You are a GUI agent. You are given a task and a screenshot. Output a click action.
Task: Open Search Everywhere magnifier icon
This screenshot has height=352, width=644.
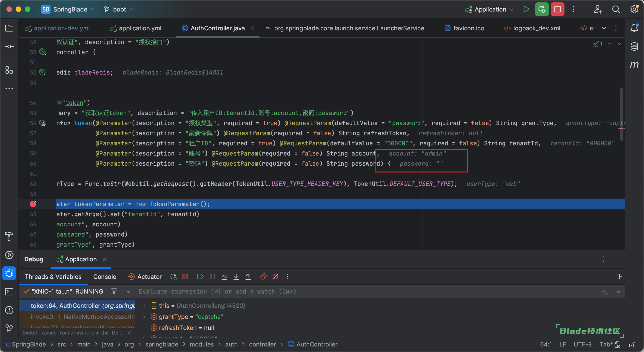[616, 9]
